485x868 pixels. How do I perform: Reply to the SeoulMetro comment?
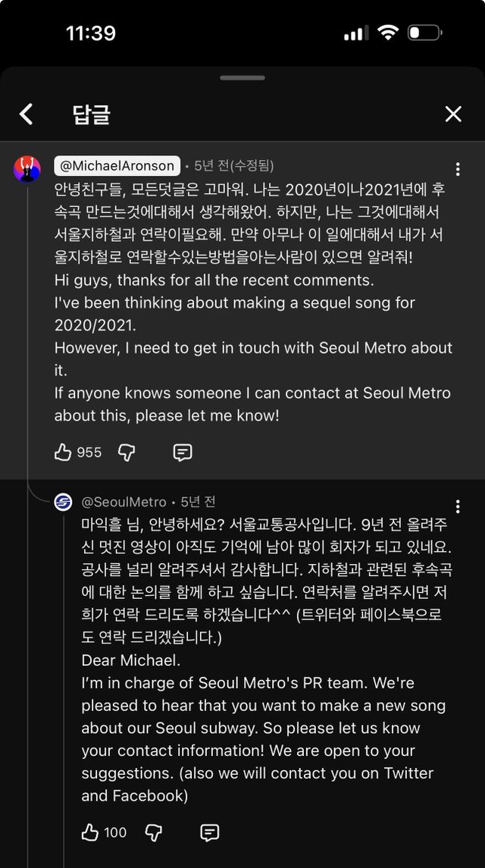coord(210,832)
